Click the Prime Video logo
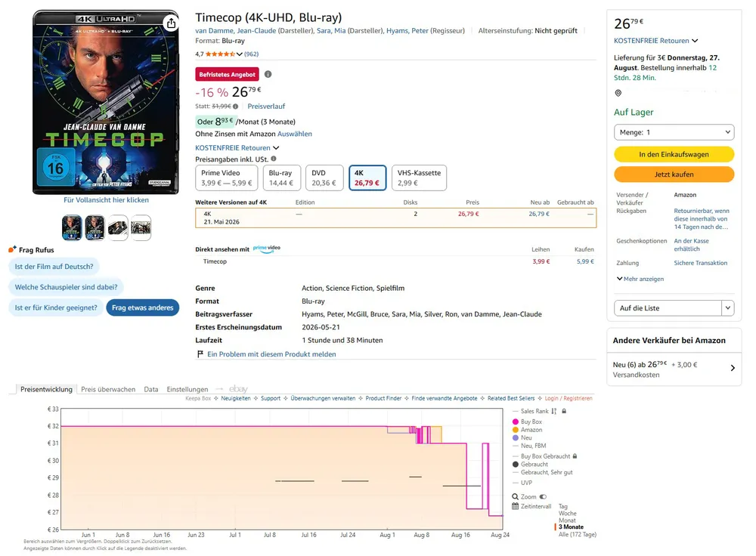 click(x=267, y=249)
